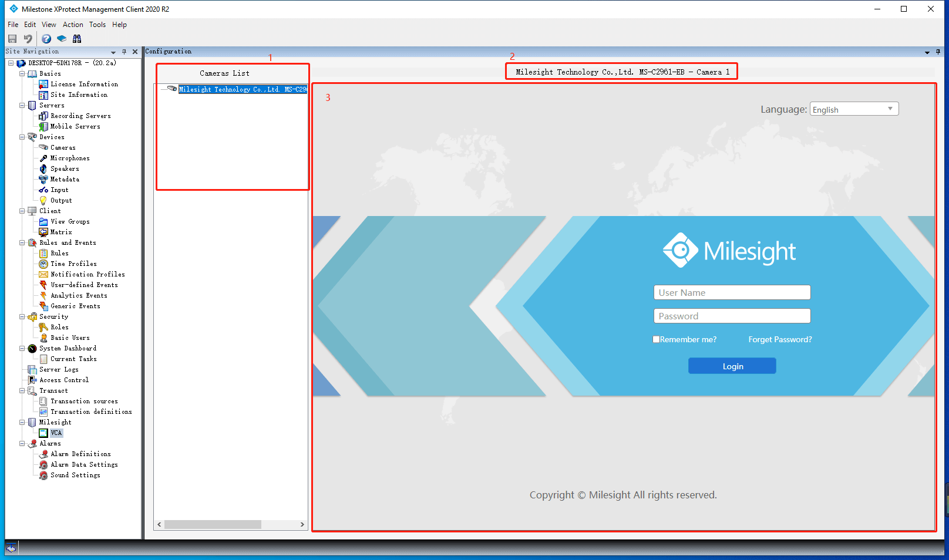Click the Save toolbar icon
Screen dimensions: 949x560
12,39
